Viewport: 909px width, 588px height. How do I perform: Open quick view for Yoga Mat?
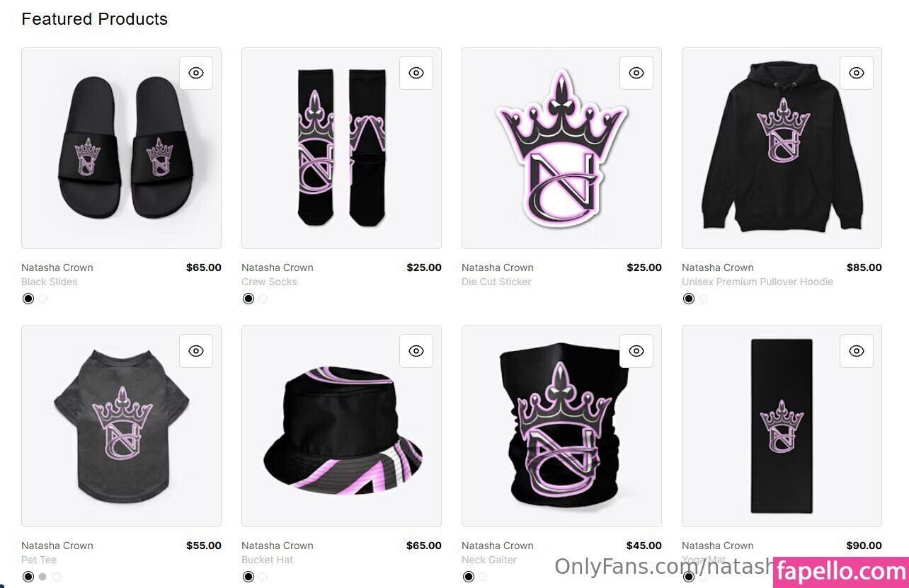857,351
